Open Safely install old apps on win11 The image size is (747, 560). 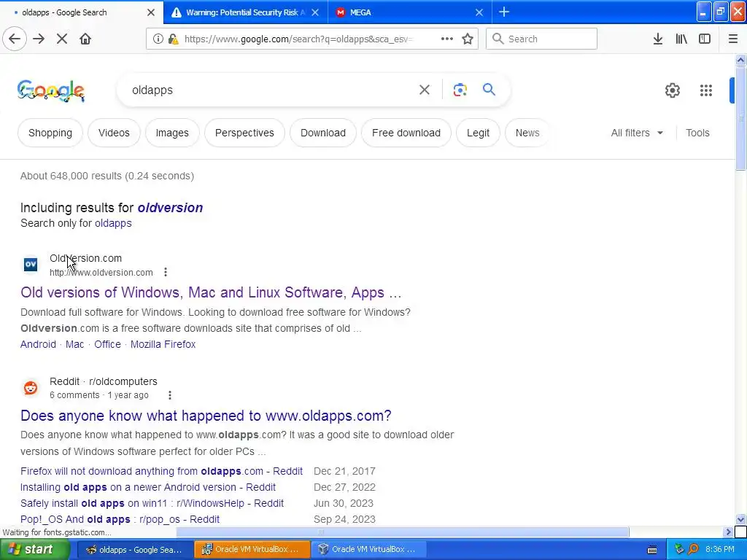[x=152, y=503]
